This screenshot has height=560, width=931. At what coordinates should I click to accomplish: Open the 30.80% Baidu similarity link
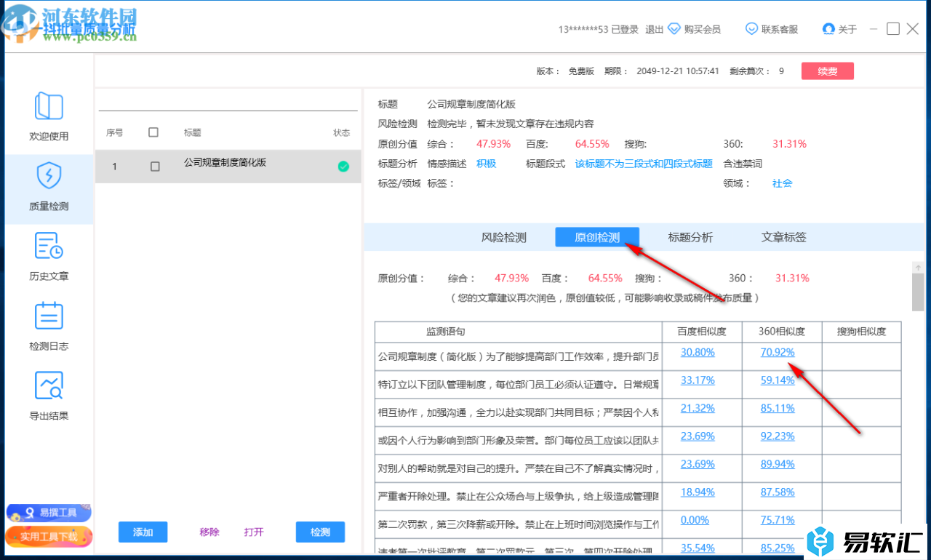pos(698,352)
